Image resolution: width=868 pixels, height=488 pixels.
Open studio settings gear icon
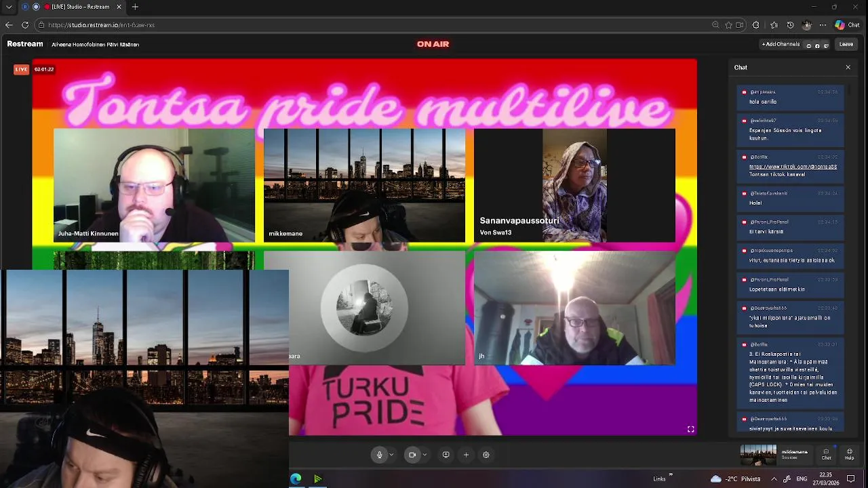pyautogui.click(x=486, y=455)
